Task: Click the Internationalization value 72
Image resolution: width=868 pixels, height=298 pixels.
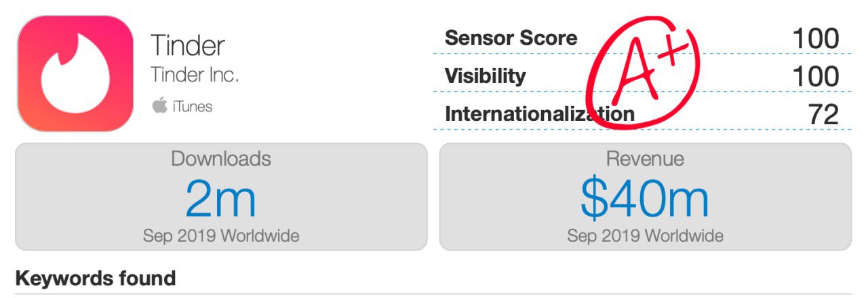Action: point(823,115)
